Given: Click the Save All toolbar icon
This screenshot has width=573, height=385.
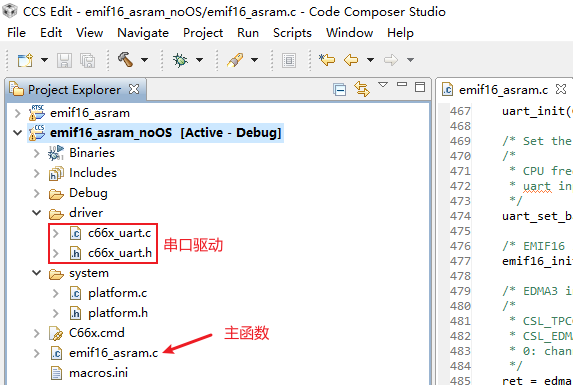Looking at the screenshot, I should 88,60.
